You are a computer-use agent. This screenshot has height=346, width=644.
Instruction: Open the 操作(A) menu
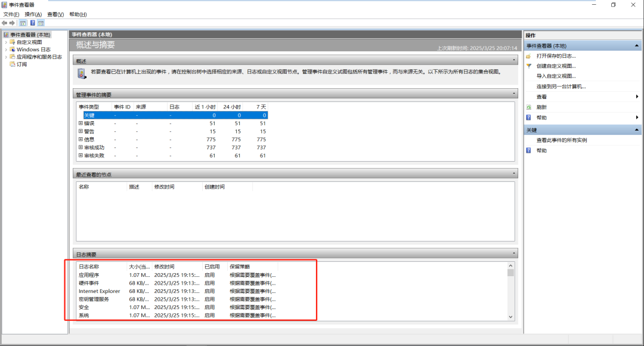[x=33, y=14]
